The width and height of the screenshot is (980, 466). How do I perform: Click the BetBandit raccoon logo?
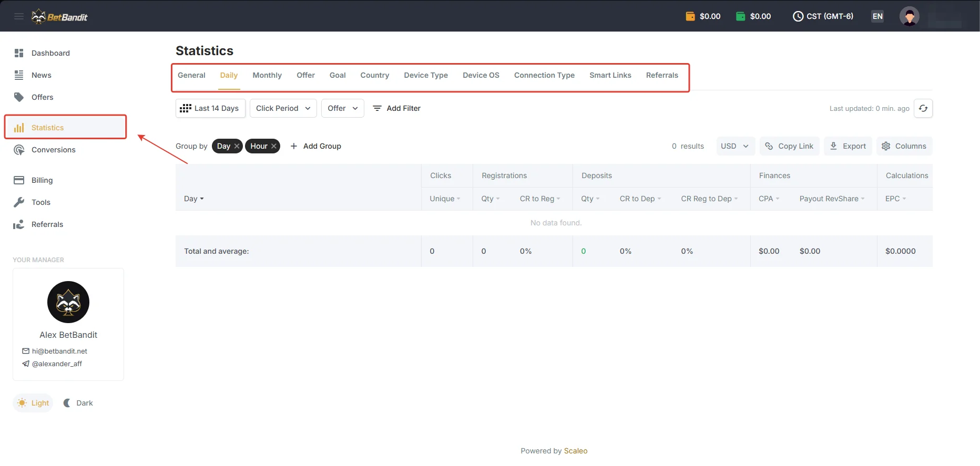tap(59, 17)
